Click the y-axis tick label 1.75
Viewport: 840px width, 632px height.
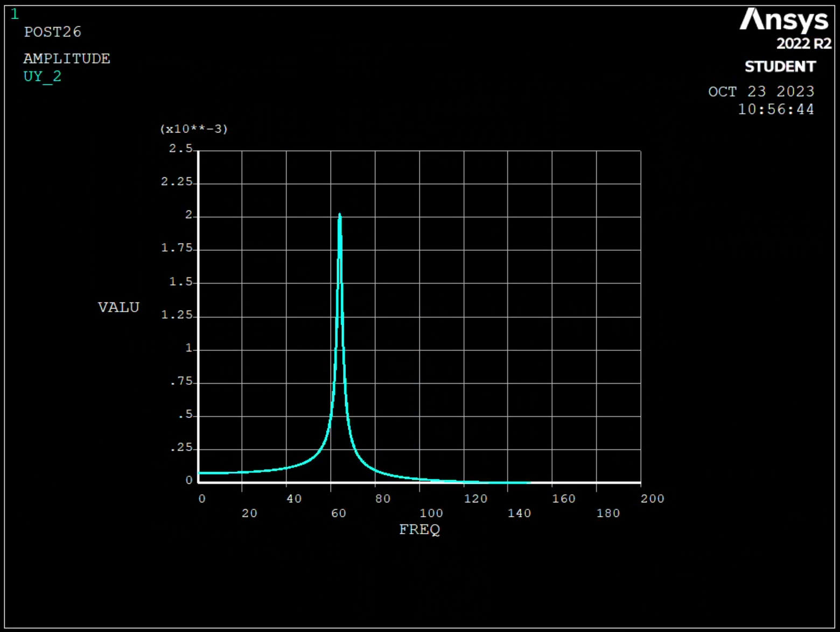coord(177,248)
